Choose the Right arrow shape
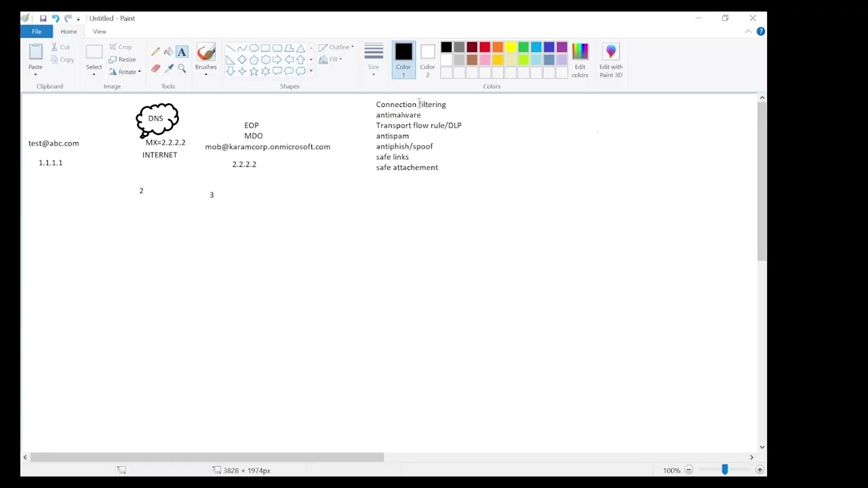 [277, 60]
